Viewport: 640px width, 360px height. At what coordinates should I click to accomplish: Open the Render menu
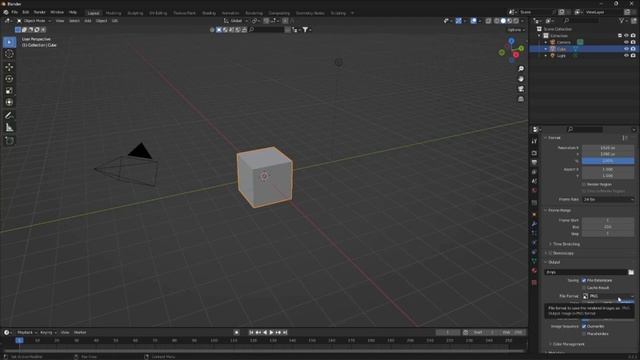coord(40,12)
